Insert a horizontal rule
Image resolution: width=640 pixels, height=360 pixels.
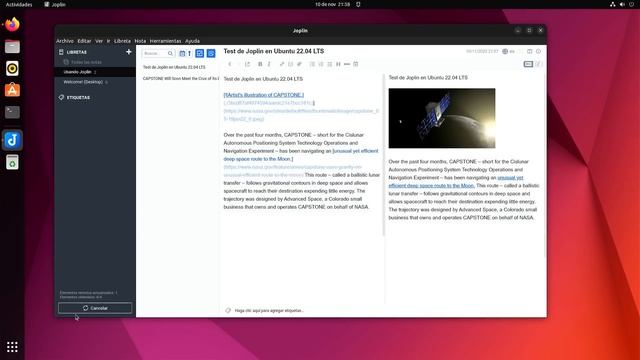pos(347,64)
